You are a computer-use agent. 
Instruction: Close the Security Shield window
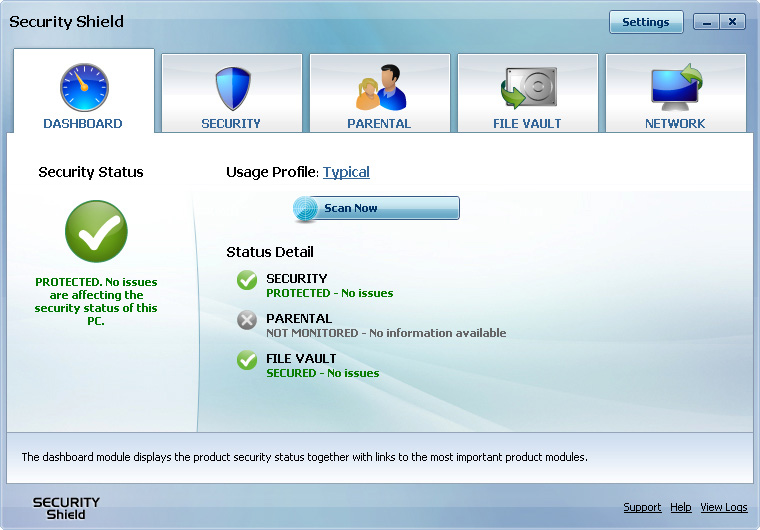(733, 22)
